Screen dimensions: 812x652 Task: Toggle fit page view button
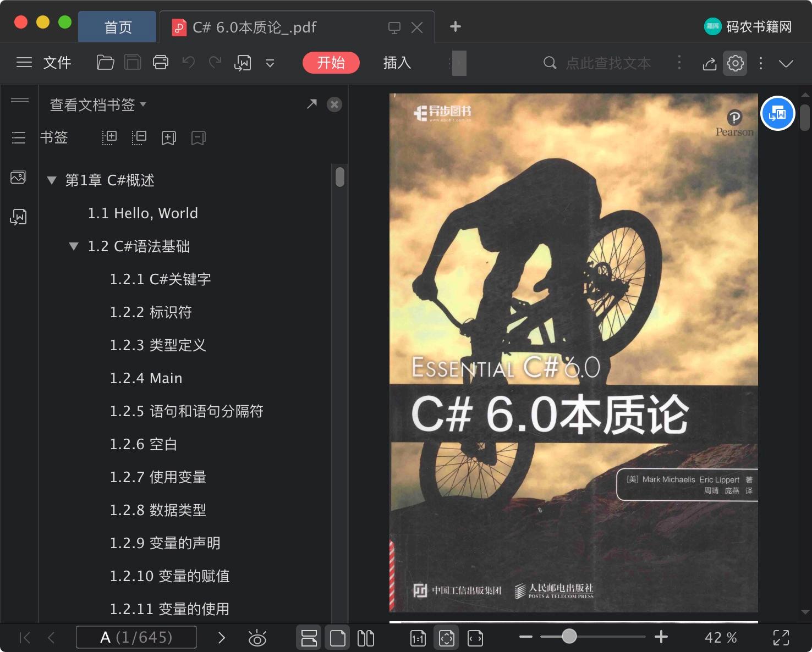coord(447,638)
